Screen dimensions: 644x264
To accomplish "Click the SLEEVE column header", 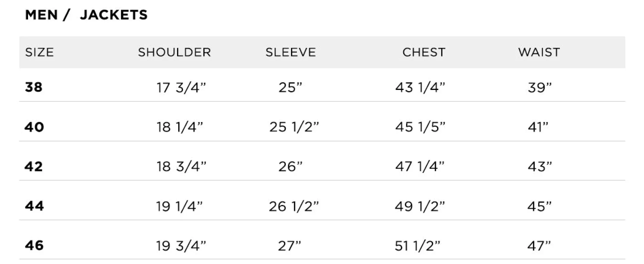I will (291, 52).
